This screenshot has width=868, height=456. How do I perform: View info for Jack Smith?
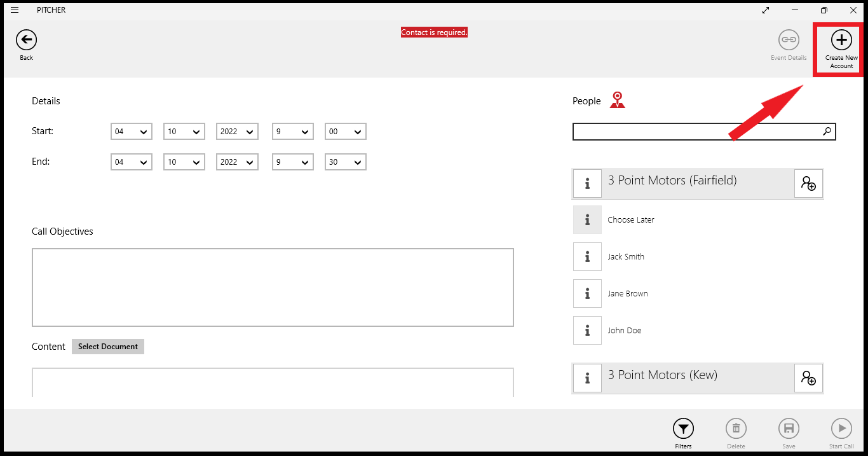[x=587, y=256]
